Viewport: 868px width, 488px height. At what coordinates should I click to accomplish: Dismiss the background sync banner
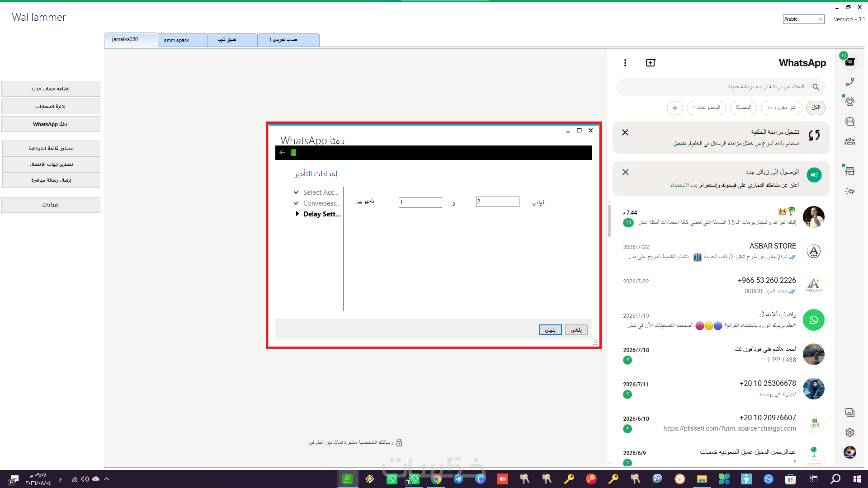625,132
